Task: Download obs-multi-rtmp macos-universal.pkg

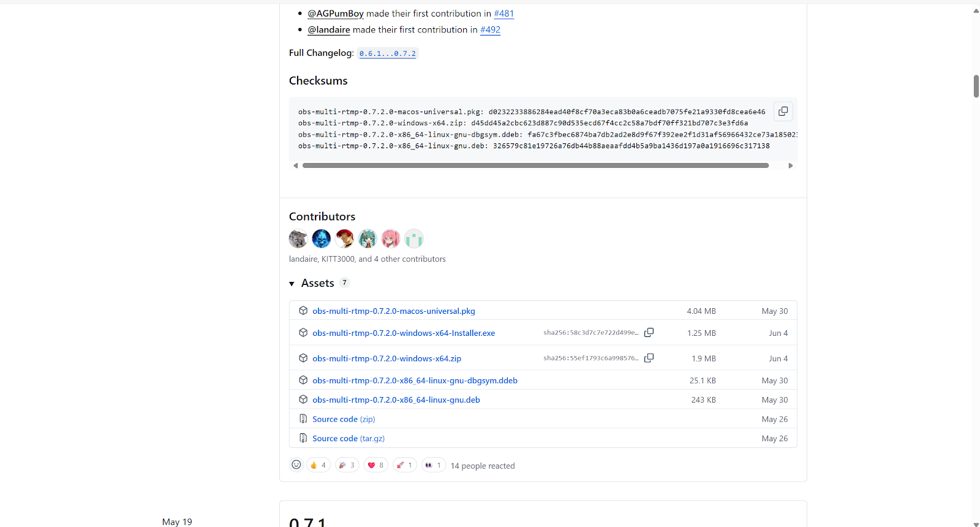Action: (x=393, y=311)
